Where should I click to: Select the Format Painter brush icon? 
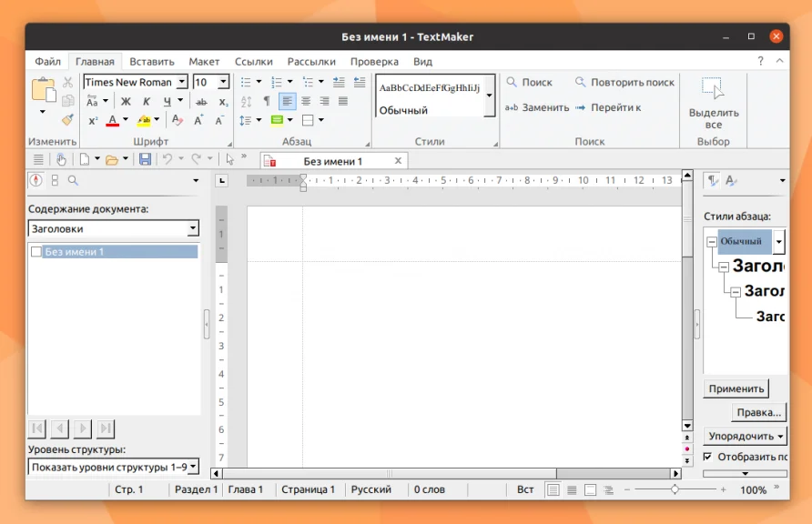click(x=67, y=120)
